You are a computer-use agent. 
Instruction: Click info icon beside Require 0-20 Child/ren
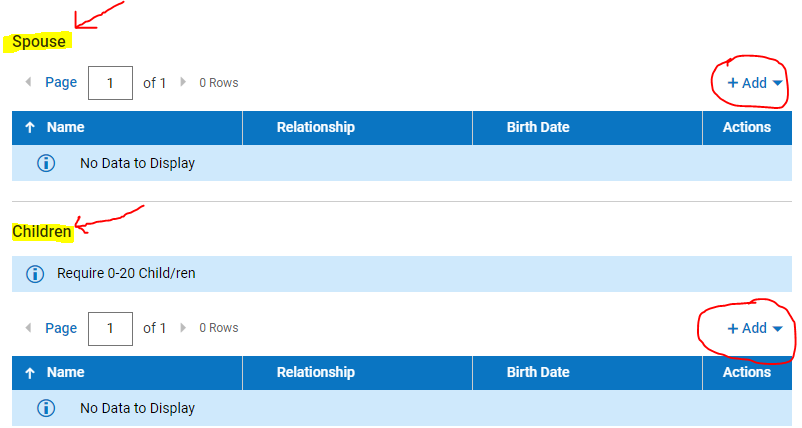point(35,273)
